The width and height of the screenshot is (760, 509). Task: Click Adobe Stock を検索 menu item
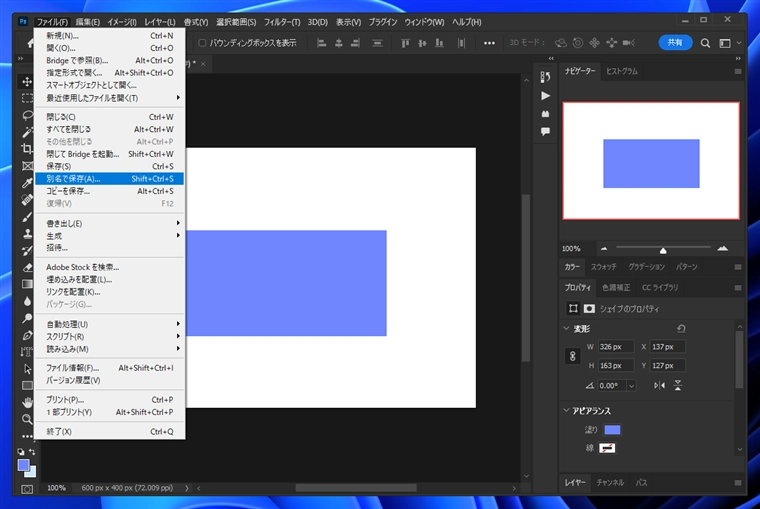tap(109, 267)
